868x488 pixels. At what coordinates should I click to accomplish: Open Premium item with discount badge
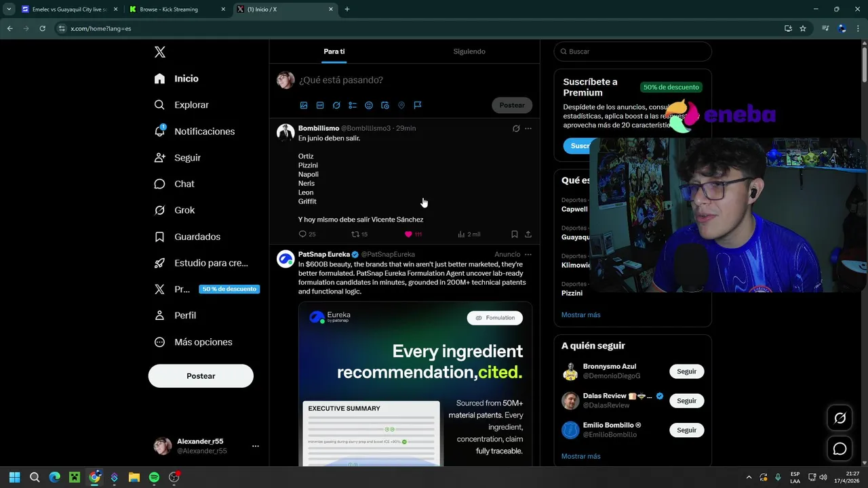coord(206,289)
